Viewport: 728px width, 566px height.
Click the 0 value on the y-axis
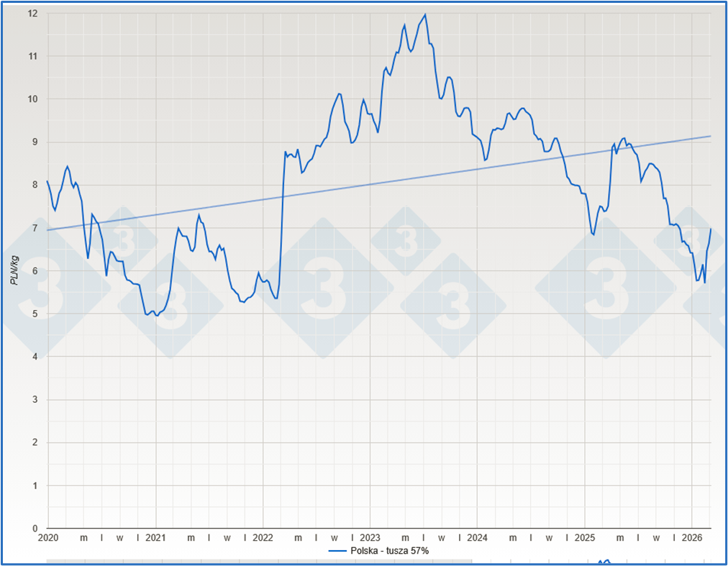[x=35, y=529]
